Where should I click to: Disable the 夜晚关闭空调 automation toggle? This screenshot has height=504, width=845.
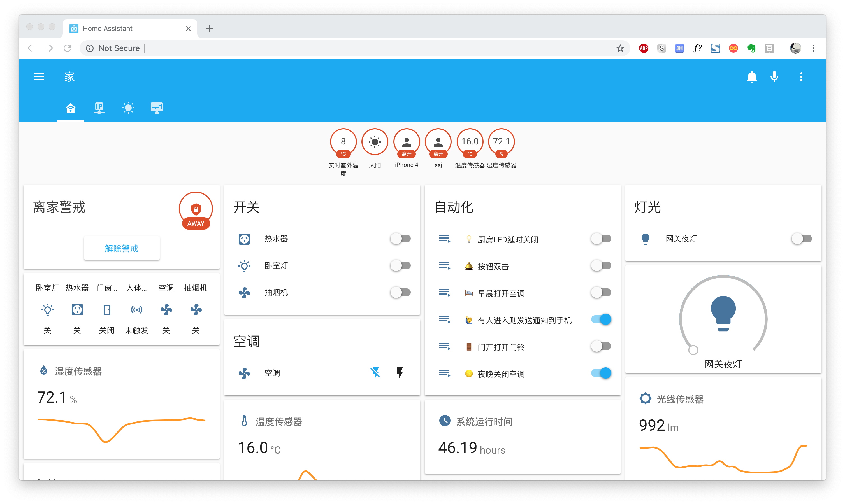point(601,373)
